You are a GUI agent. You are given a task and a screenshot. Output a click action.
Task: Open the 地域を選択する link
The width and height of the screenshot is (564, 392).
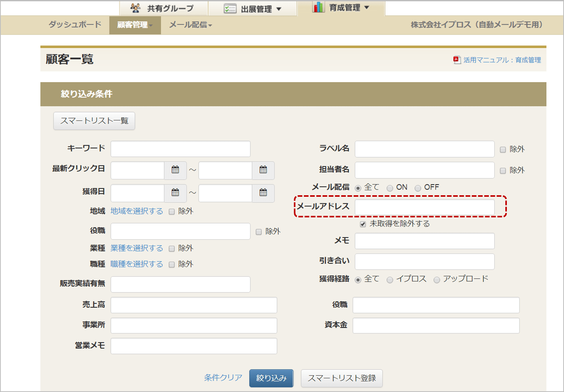(137, 211)
